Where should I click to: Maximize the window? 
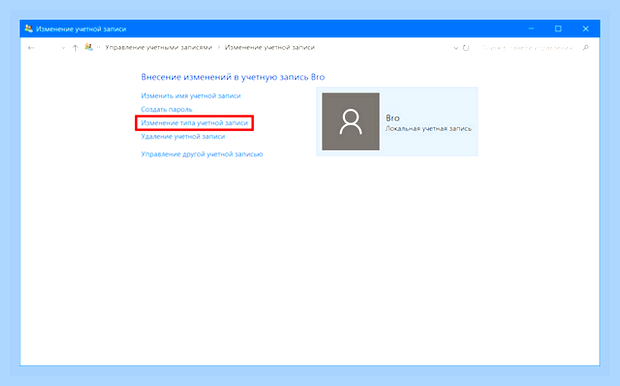(x=558, y=28)
